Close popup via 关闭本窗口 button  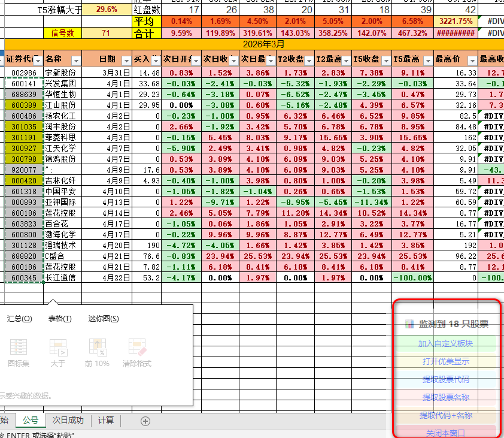(x=445, y=433)
